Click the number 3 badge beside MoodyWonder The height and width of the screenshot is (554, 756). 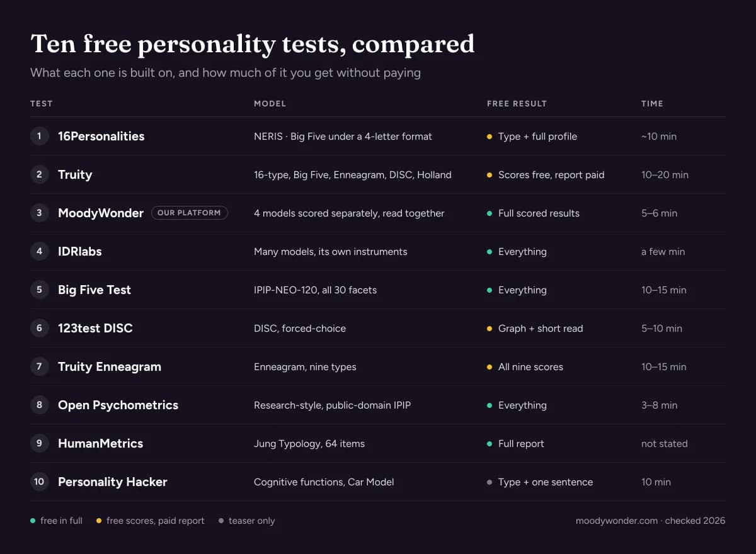tap(39, 213)
